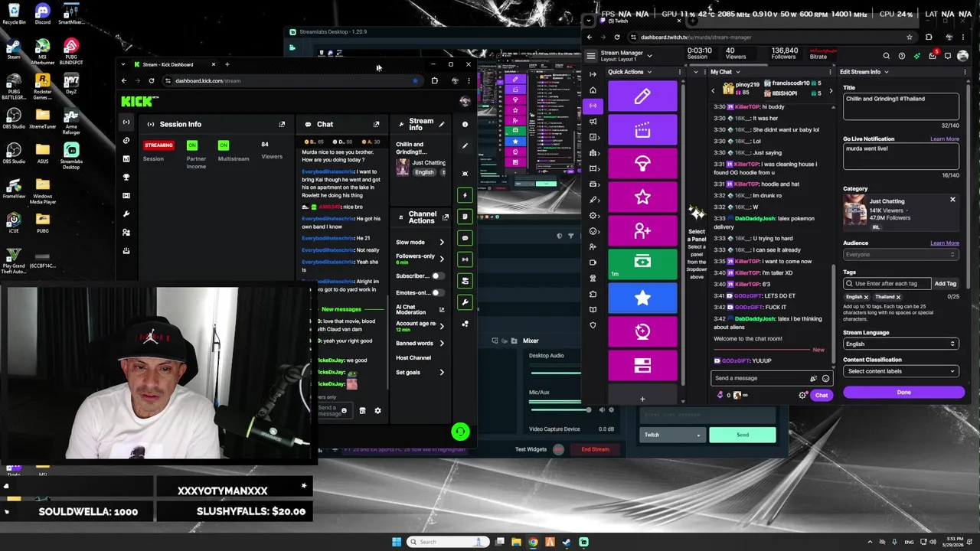
Task: Click End Stream button in Streamlabs
Action: click(595, 449)
